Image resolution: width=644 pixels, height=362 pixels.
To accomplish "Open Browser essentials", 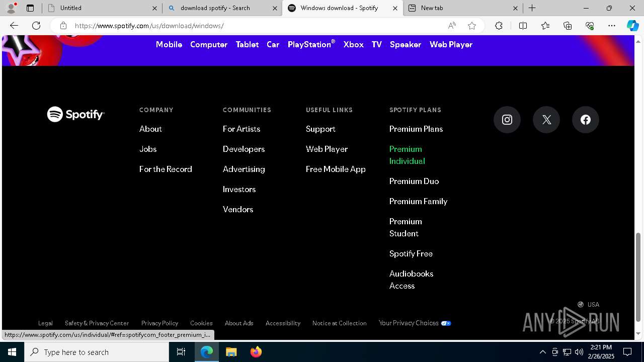I will (590, 26).
